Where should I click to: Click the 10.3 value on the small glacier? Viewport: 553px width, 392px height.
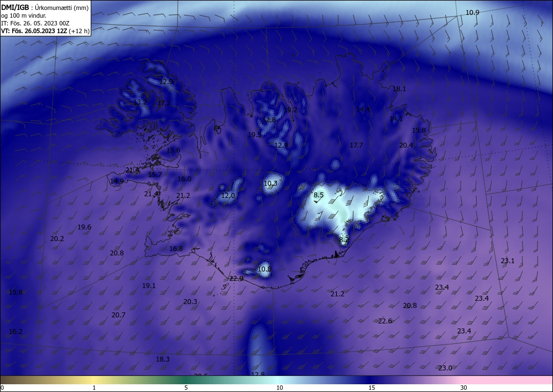[270, 184]
